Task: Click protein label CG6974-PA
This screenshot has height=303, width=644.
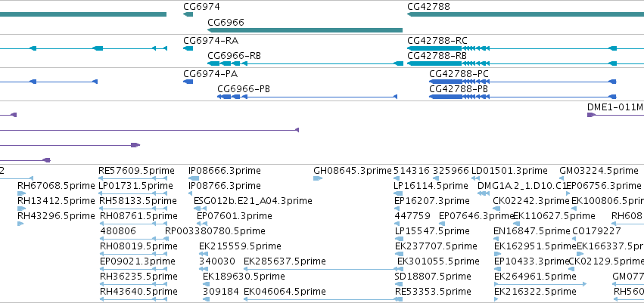Action: [x=210, y=74]
